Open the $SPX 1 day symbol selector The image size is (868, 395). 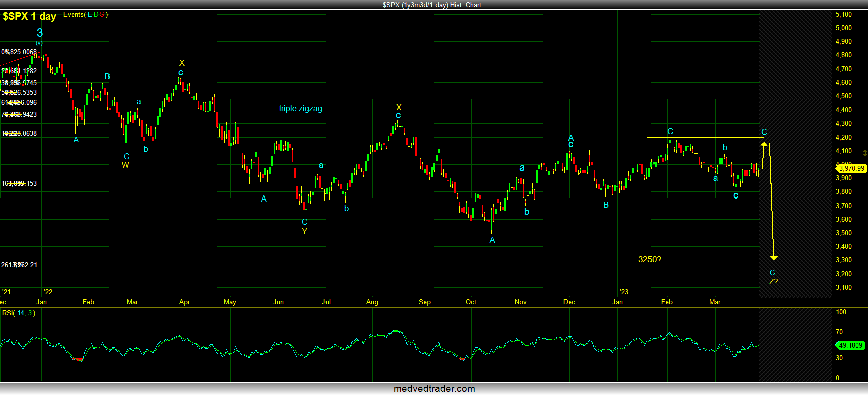click(x=29, y=16)
